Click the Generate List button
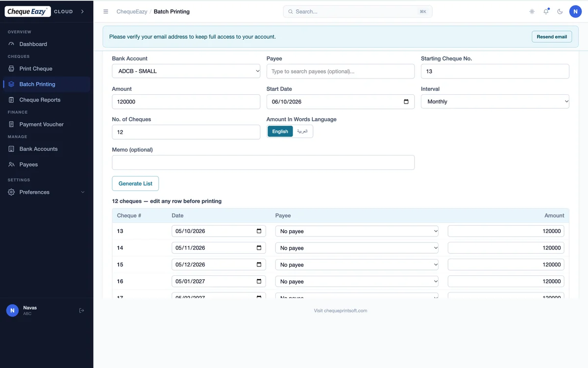The height and width of the screenshot is (368, 588). click(x=135, y=184)
